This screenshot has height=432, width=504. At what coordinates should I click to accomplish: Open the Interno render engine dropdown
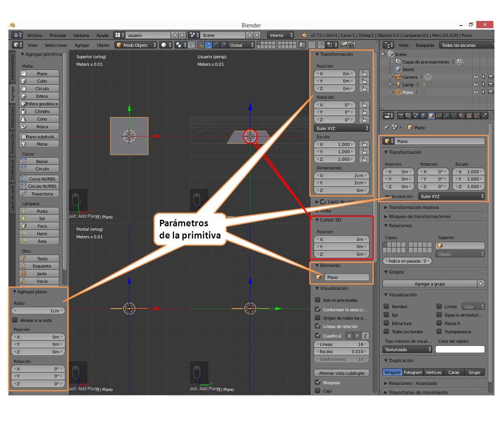click(280, 35)
